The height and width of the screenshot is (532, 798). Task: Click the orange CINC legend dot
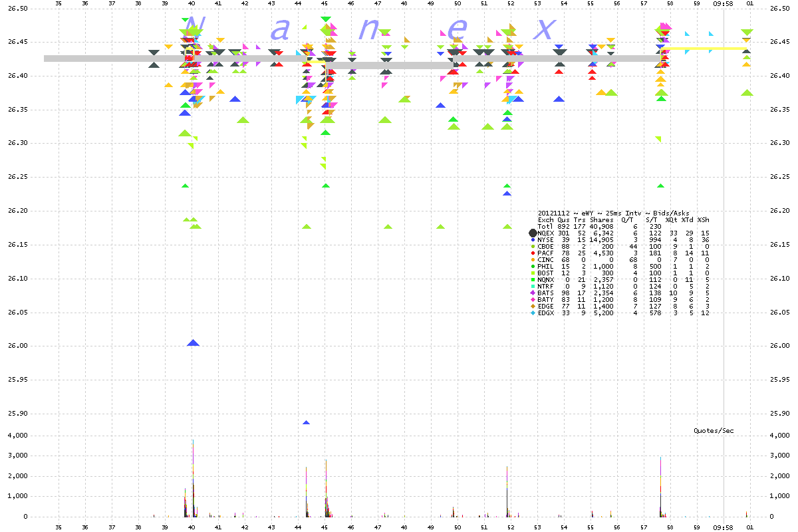click(533, 259)
